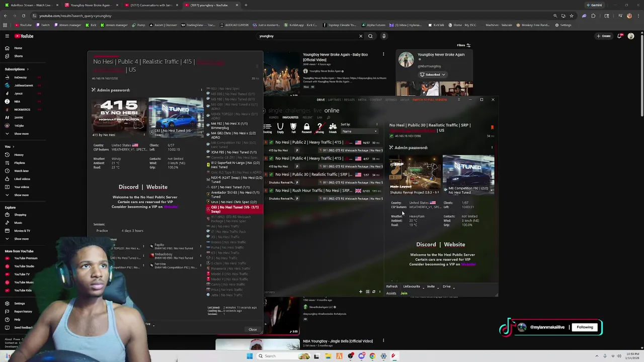The height and width of the screenshot is (362, 644).
Task: Select Aventador SVJ 63 car entry
Action: click(235, 194)
